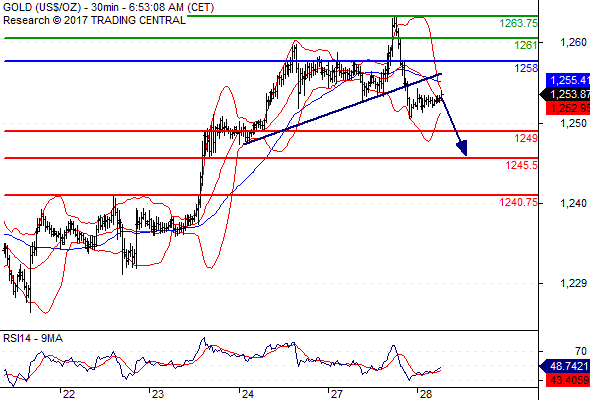The image size is (590, 400).
Task: Click the date marker 28 on the time axis
Action: click(x=425, y=394)
